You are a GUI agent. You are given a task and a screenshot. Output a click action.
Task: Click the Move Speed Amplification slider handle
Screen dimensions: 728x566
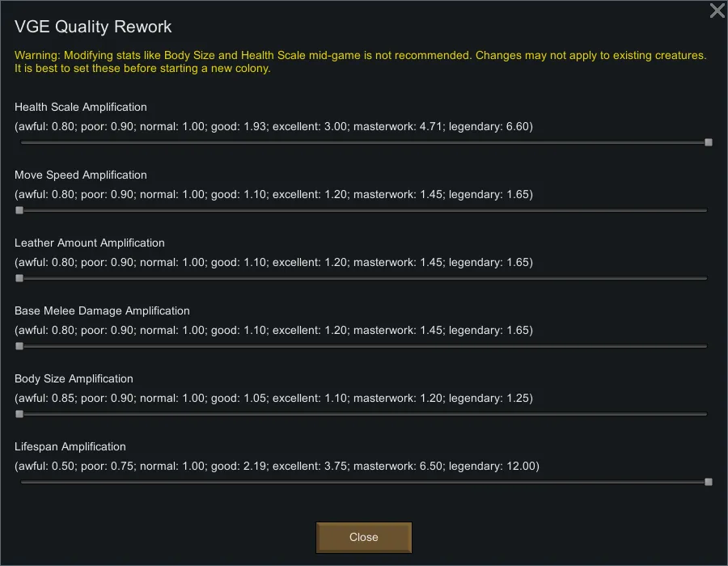[x=19, y=210]
